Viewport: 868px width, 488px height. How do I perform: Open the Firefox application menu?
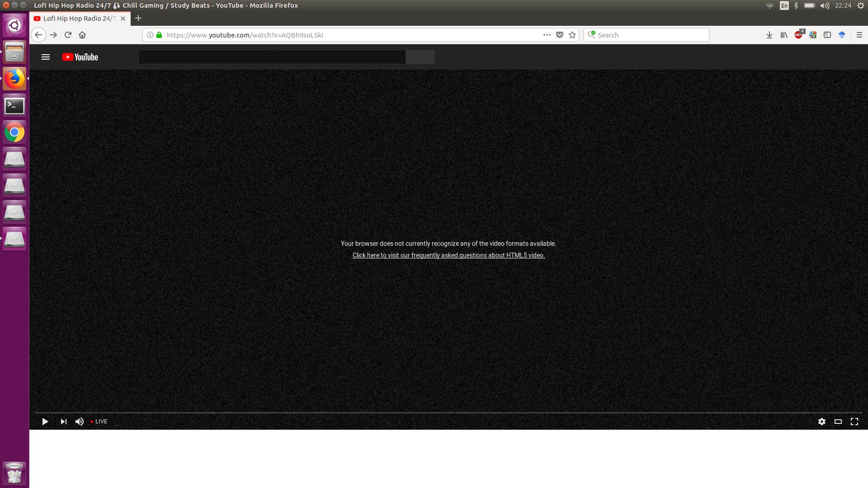coord(859,35)
